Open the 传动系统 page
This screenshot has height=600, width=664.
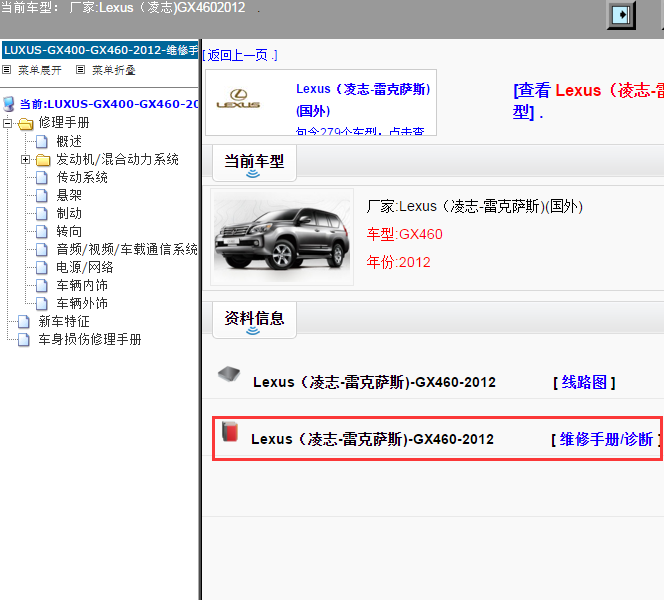(x=82, y=177)
